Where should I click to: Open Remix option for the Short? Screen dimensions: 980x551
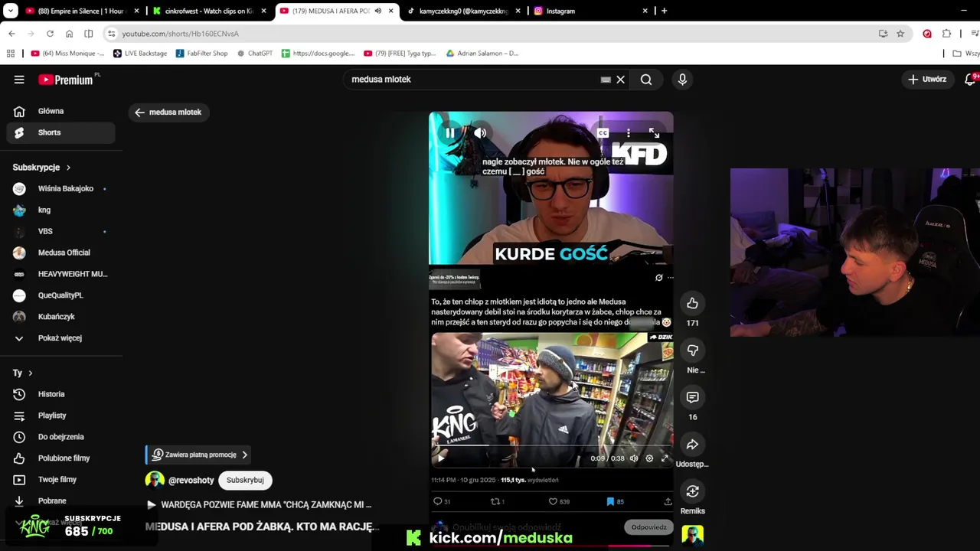pyautogui.click(x=692, y=491)
